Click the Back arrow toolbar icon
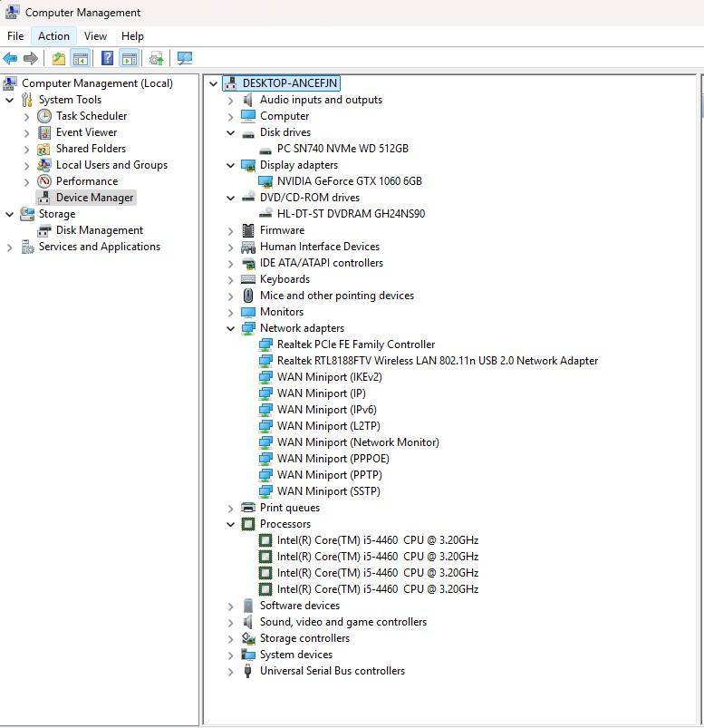The height and width of the screenshot is (728, 704). (x=10, y=59)
